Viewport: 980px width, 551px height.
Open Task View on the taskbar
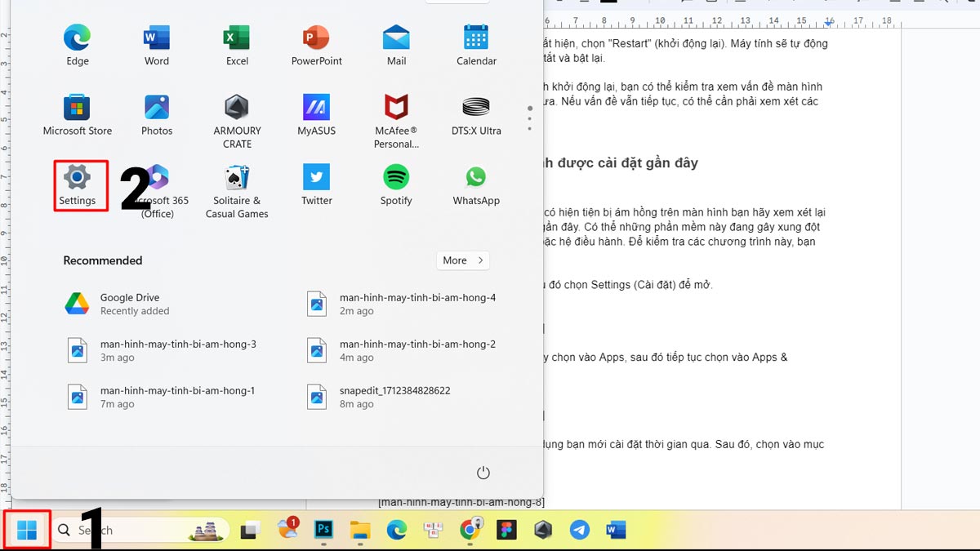[x=249, y=531]
